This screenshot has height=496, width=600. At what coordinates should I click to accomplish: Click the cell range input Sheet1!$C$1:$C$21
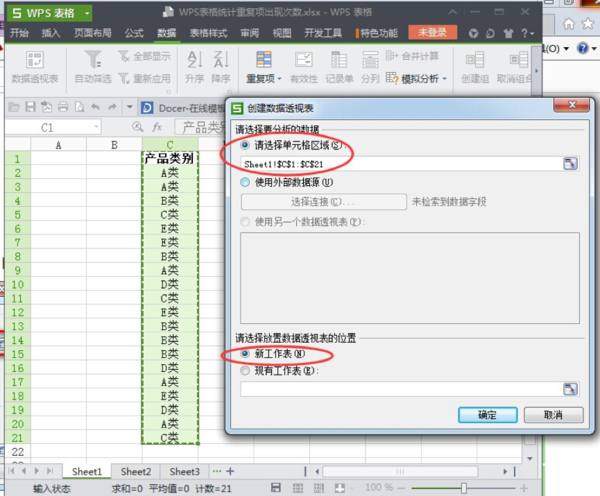[401, 164]
